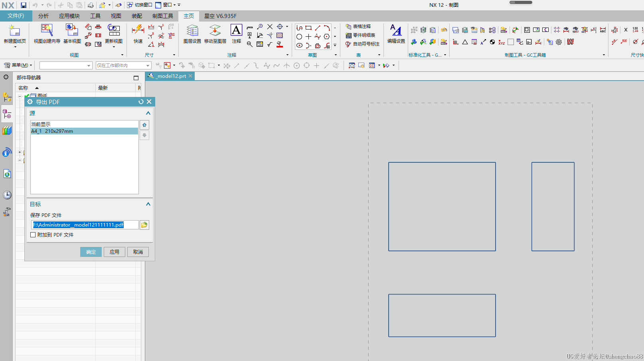
Task: Click the PDF file path input field
Action: [x=85, y=225]
